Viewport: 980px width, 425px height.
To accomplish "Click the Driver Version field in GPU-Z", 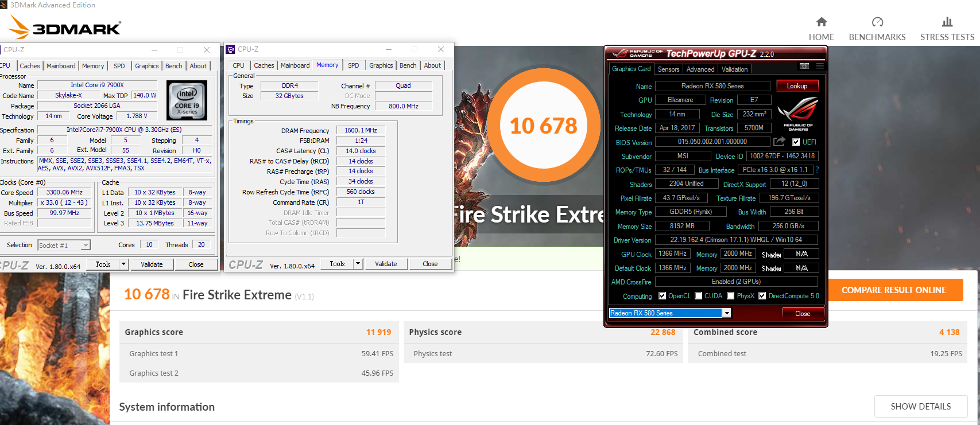I will click(x=736, y=240).
